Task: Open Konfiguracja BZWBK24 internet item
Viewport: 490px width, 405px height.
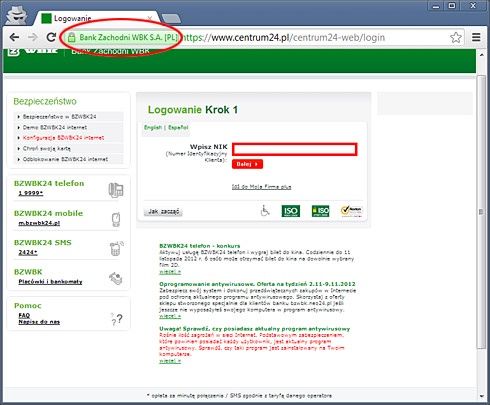Action: click(x=63, y=138)
